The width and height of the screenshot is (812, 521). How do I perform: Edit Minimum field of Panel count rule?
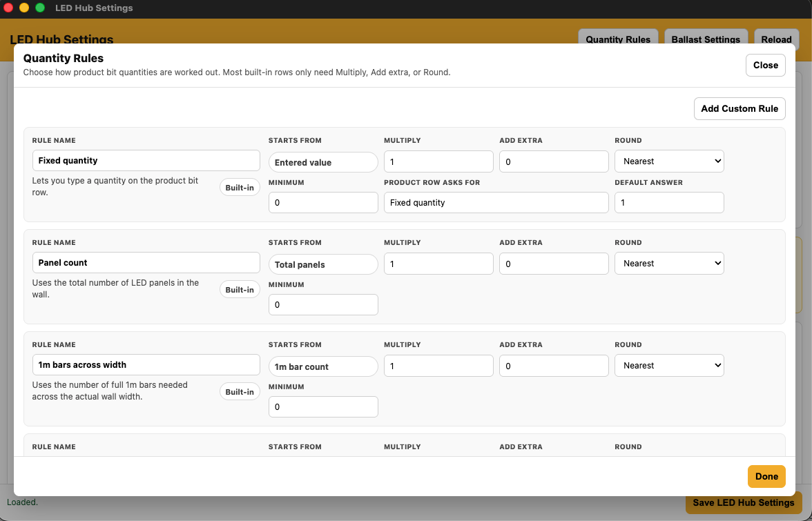click(323, 304)
